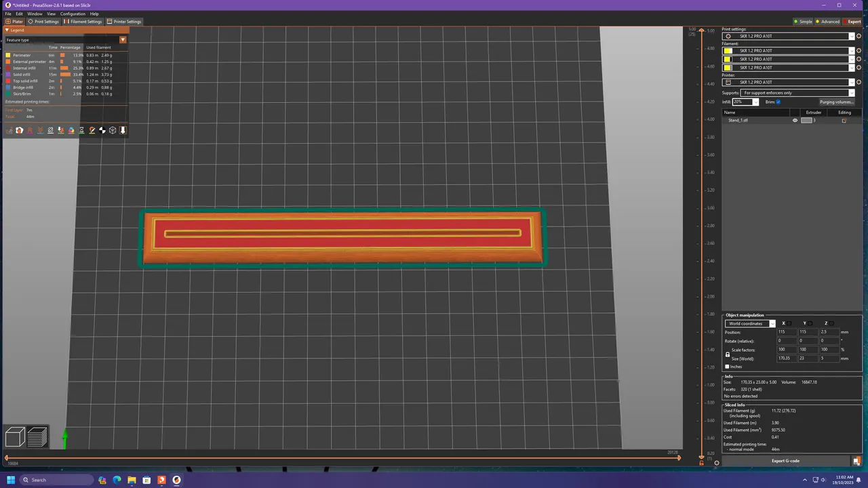The image size is (868, 488).
Task: Click gear icon beside Print settings preset
Action: [859, 37]
